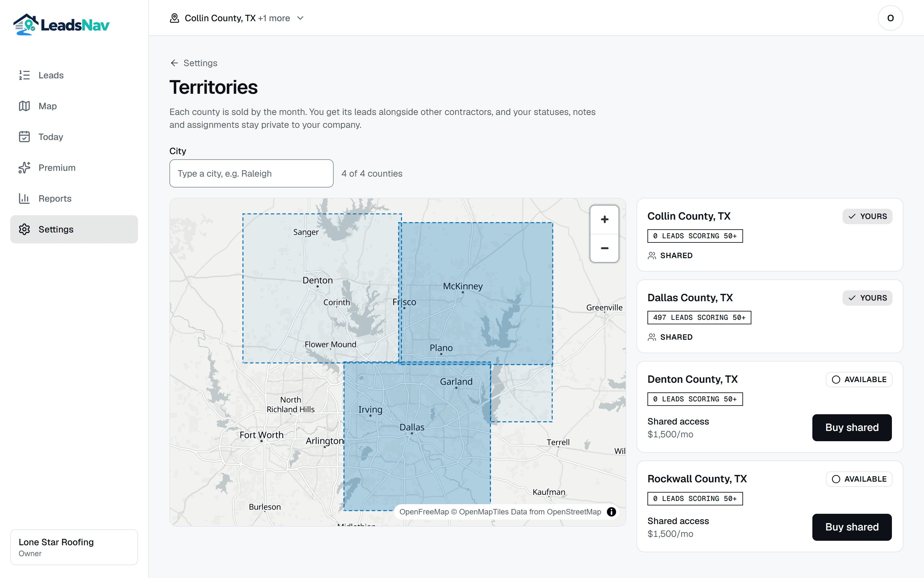The image size is (924, 578).
Task: Open the user avatar O menu
Action: coord(890,18)
